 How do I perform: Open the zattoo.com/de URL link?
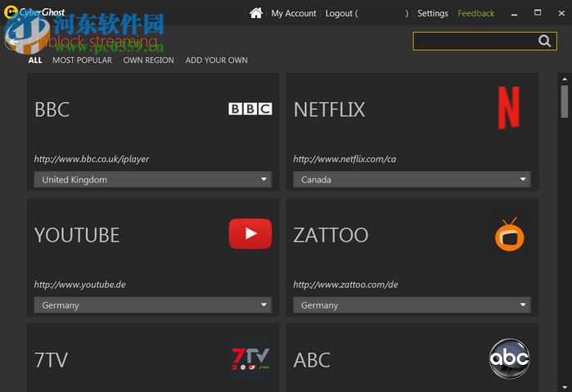click(x=345, y=284)
